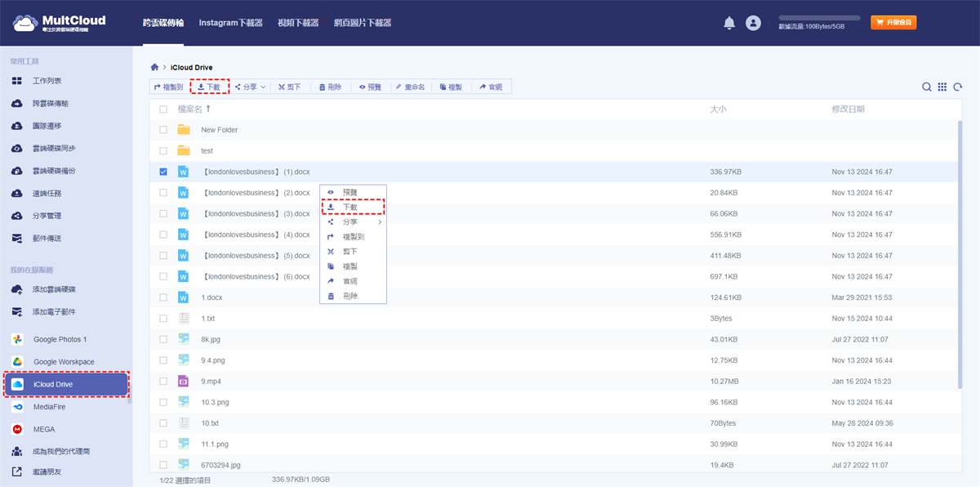
Task: Toggle the select-all checkbox in header
Action: (x=163, y=109)
